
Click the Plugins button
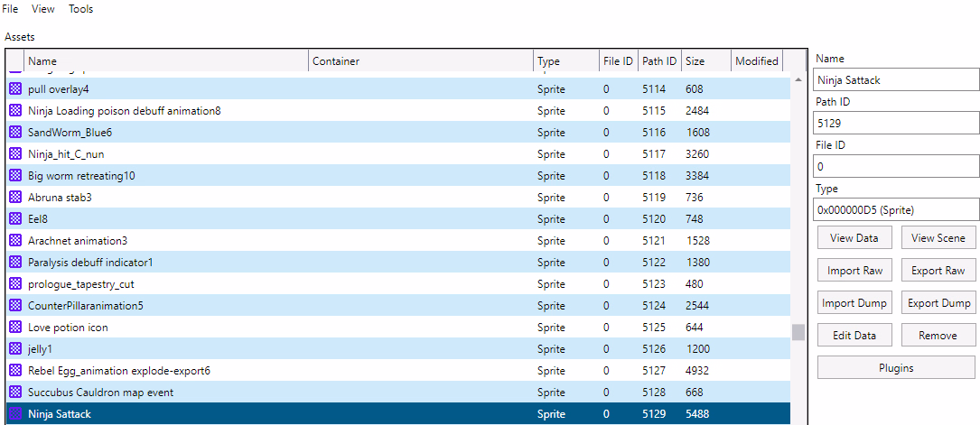pos(895,368)
